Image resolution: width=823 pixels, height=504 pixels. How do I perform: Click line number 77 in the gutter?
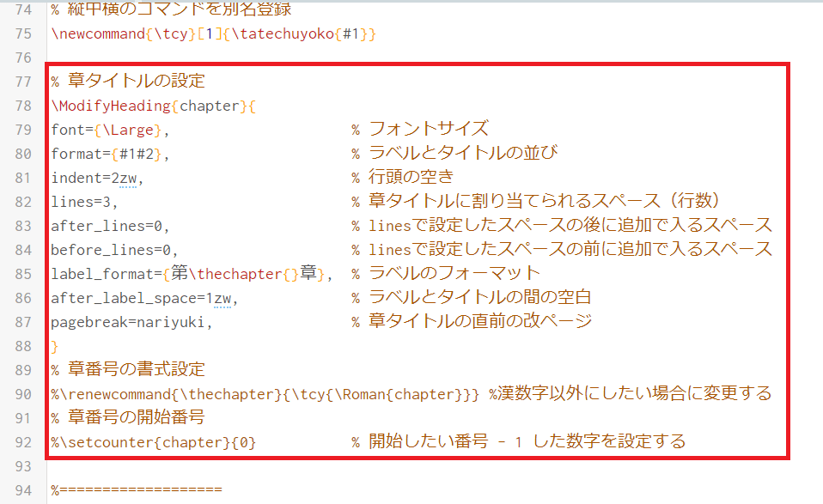coord(23,82)
